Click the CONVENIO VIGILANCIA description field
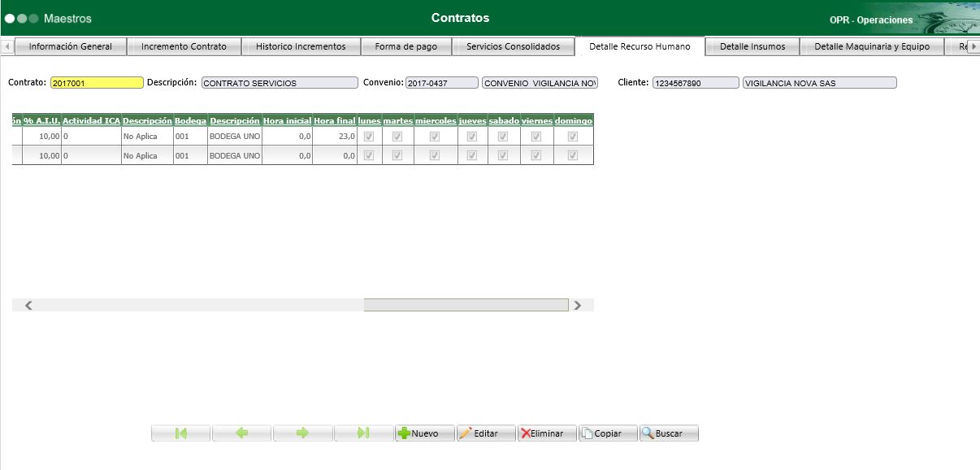The height and width of the screenshot is (470, 980). [540, 83]
